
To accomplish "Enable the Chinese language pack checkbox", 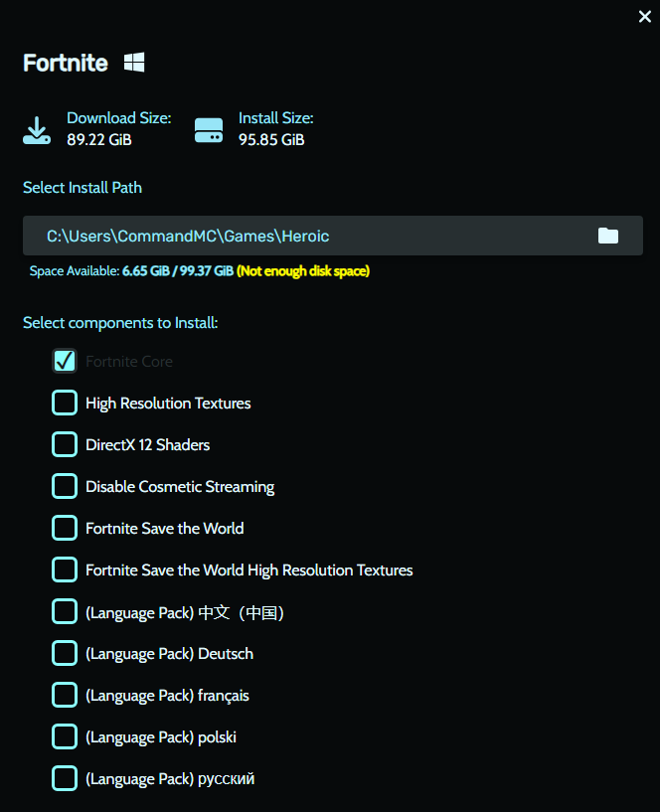I will click(65, 612).
